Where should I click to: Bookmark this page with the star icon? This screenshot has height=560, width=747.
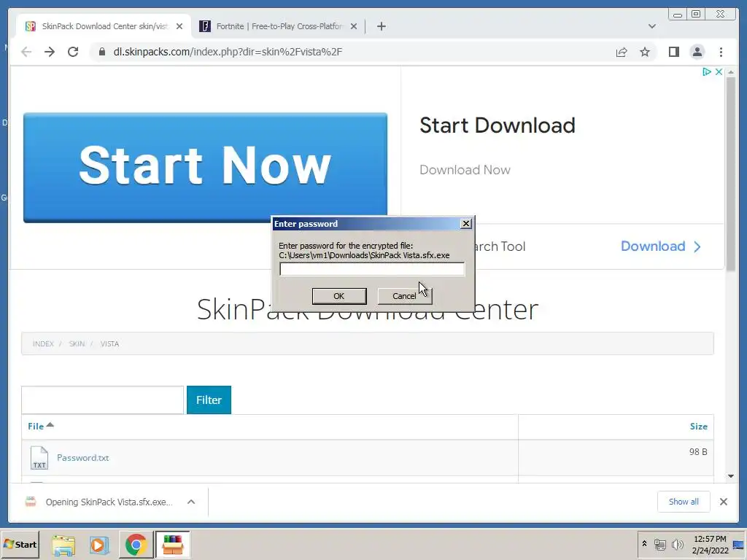click(645, 52)
